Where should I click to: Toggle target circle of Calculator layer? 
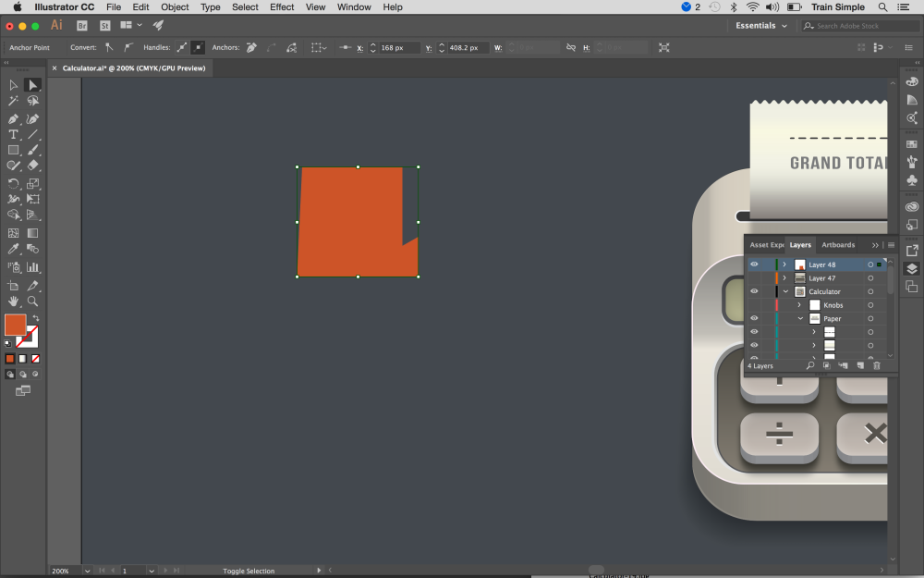click(870, 291)
